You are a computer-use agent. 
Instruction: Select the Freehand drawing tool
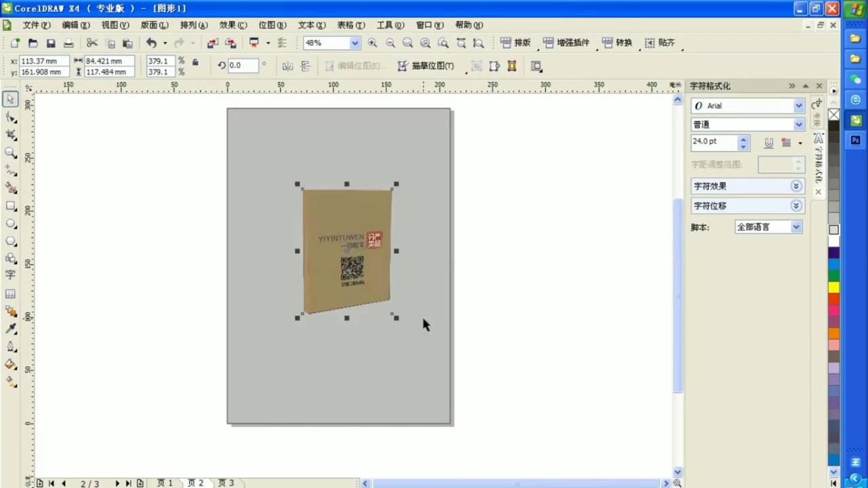tap(10, 170)
